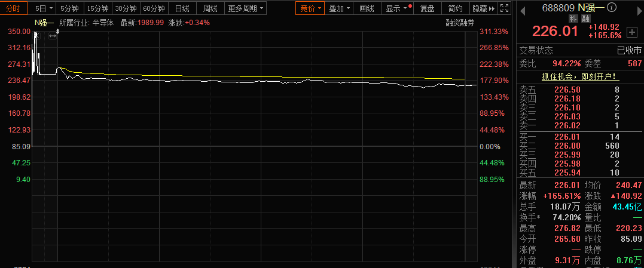Click the 隐藏 double-arrow to hide panel

[483, 8]
